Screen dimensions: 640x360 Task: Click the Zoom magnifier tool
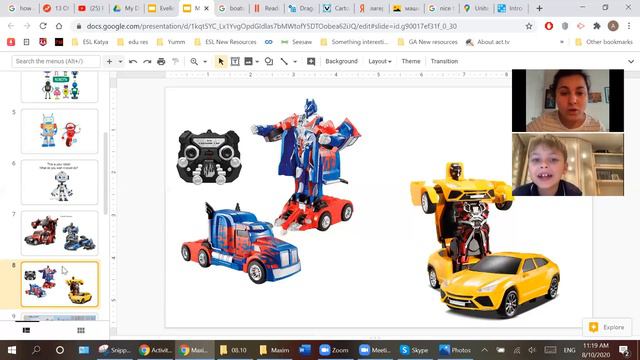tap(194, 62)
